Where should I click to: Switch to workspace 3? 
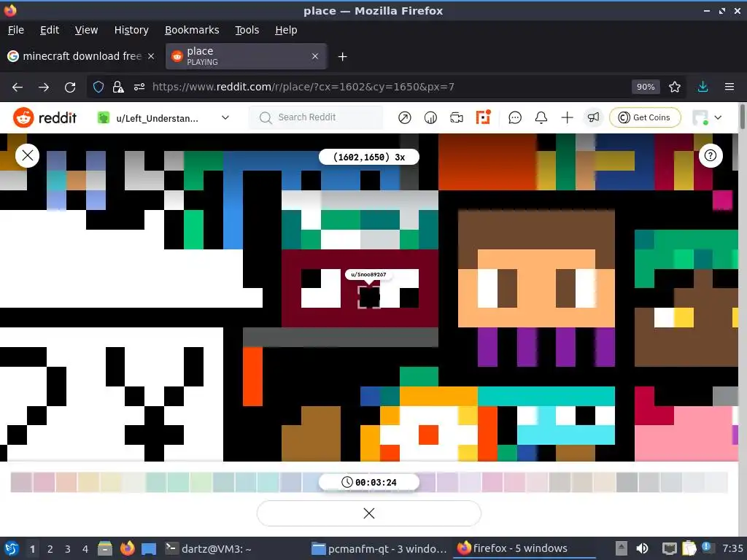click(68, 549)
